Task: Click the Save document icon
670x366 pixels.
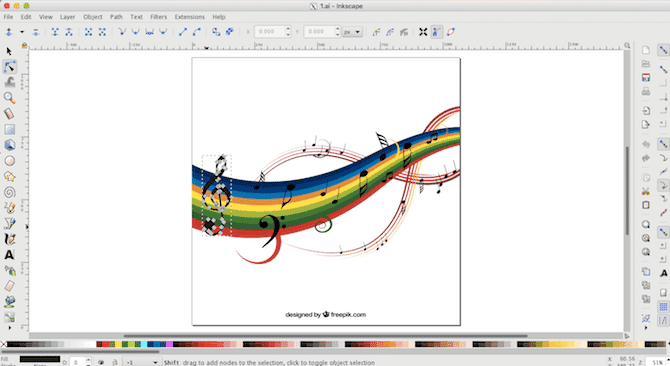Action: pyautogui.click(x=646, y=78)
